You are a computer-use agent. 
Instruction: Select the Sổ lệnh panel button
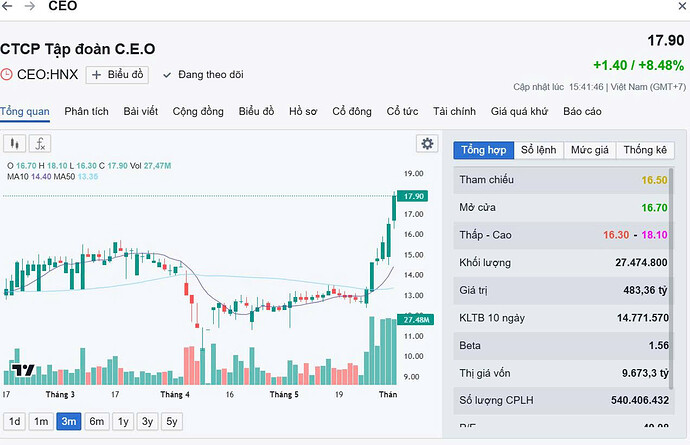538,150
